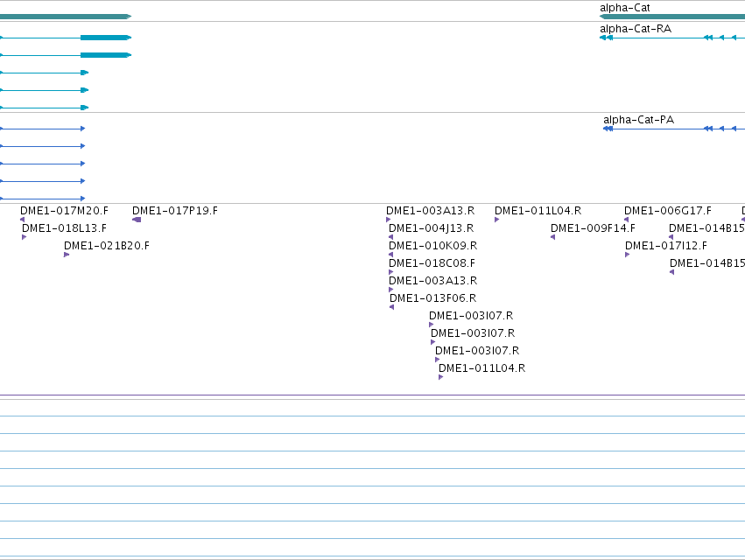The height and width of the screenshot is (560, 745).
Task: Select the arrow marker under DME1-010K09.R
Action: (x=391, y=255)
